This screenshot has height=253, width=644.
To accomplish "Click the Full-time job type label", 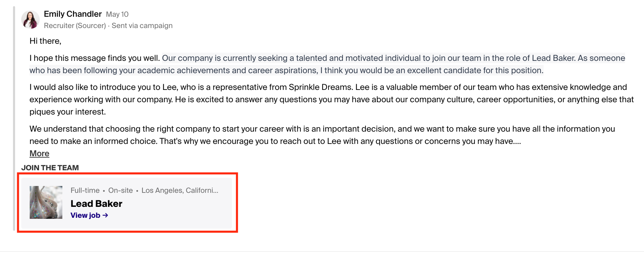I will [85, 190].
